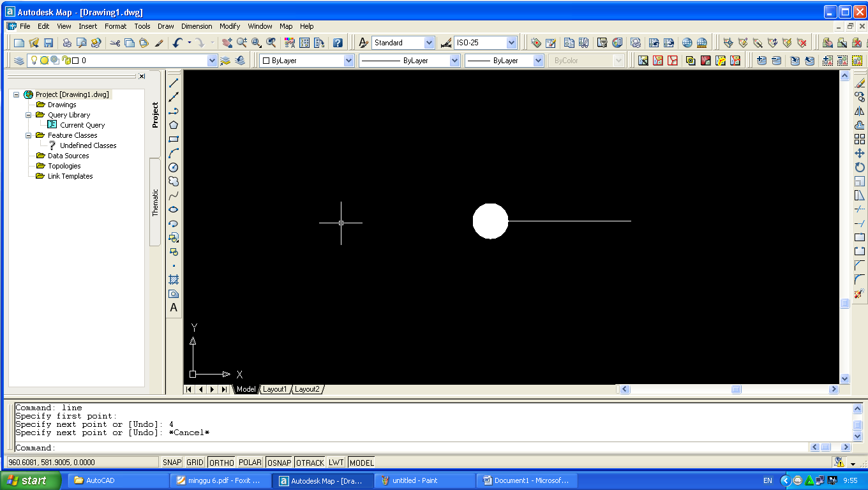Viewport: 868px width, 490px height.
Task: Click the Cut scissors icon
Action: (115, 43)
